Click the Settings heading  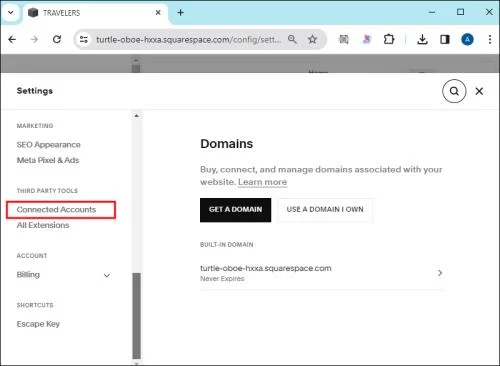[x=35, y=91]
